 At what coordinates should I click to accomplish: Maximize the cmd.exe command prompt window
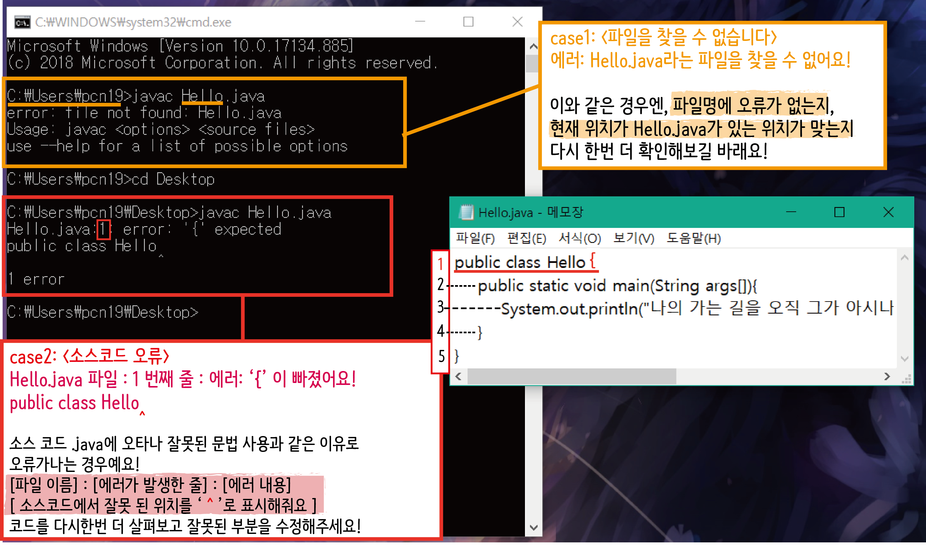tap(468, 22)
